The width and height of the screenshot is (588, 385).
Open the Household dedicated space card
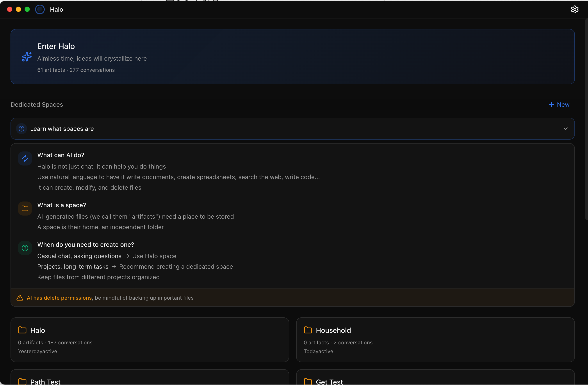coord(435,340)
